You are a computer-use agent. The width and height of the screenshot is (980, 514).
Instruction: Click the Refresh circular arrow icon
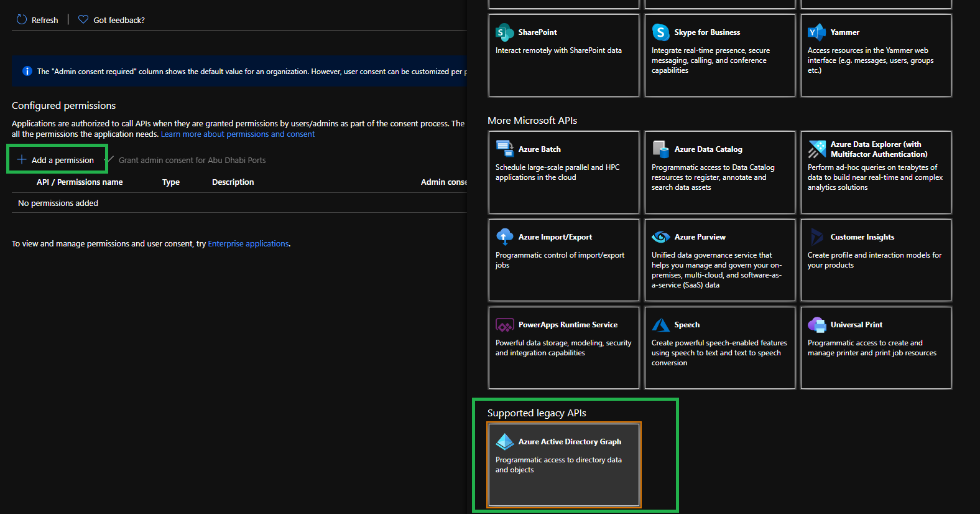(x=22, y=19)
